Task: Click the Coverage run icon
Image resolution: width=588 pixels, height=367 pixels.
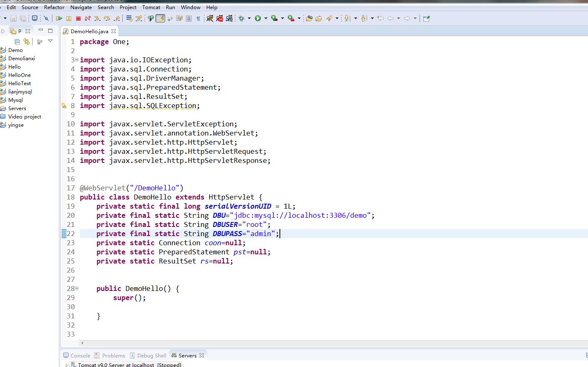Action: pyautogui.click(x=274, y=18)
